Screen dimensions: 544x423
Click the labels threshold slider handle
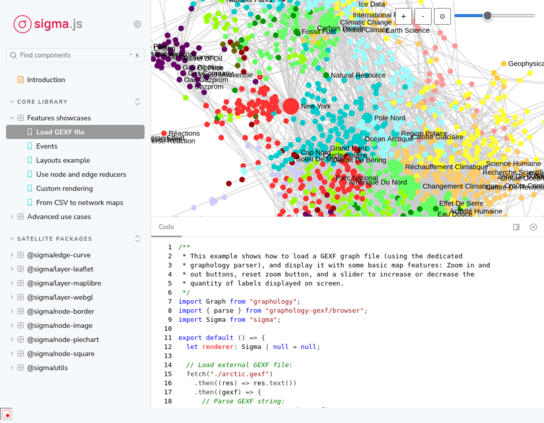(x=487, y=16)
